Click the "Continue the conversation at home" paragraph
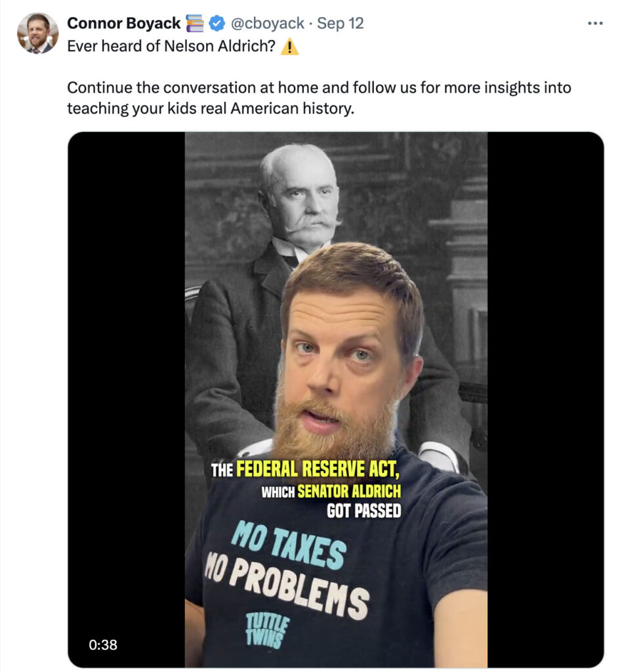Image resolution: width=620 pixels, height=672 pixels. pyautogui.click(x=319, y=97)
